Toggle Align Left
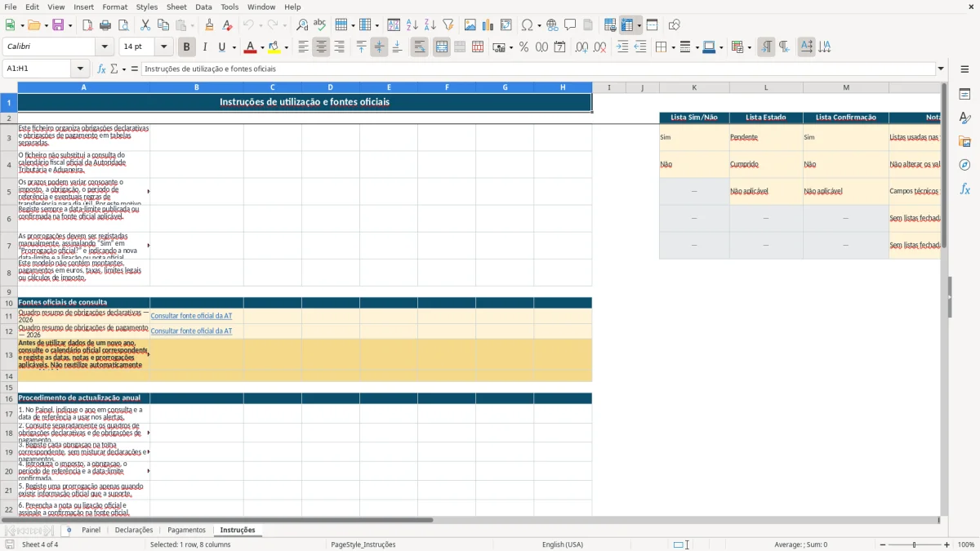 [x=303, y=47]
